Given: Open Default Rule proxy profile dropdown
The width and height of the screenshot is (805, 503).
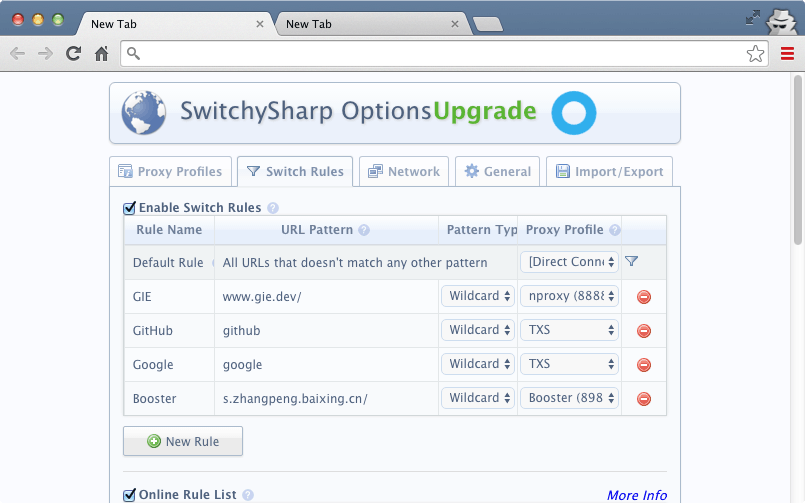Looking at the screenshot, I should tap(569, 262).
